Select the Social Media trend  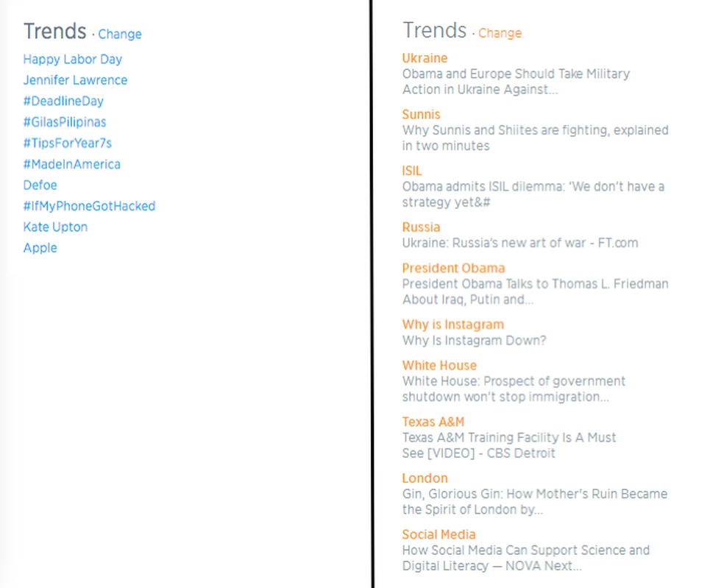click(439, 534)
